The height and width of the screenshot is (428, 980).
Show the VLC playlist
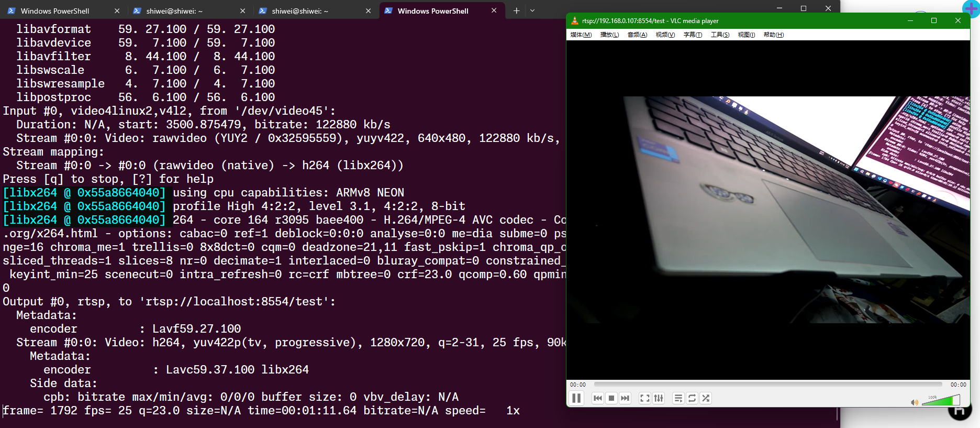pos(678,398)
